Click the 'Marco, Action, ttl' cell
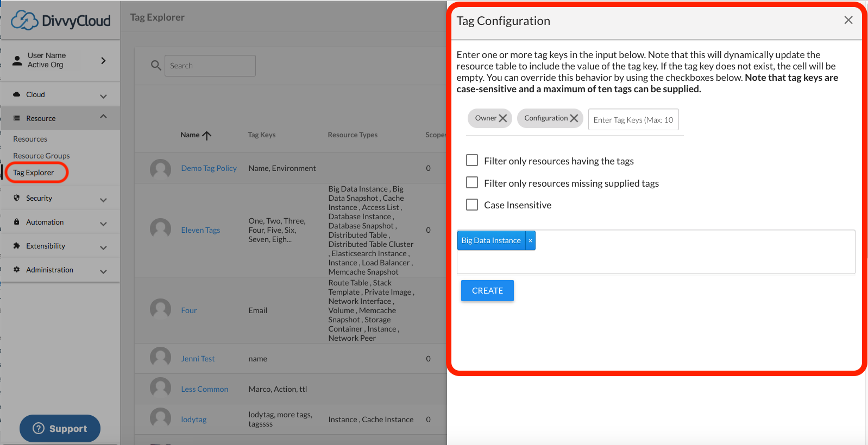 tap(278, 389)
